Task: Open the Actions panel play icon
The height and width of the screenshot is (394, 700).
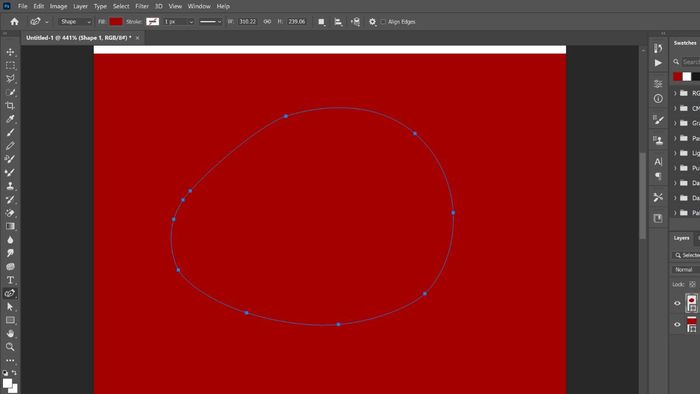Action: [x=658, y=63]
